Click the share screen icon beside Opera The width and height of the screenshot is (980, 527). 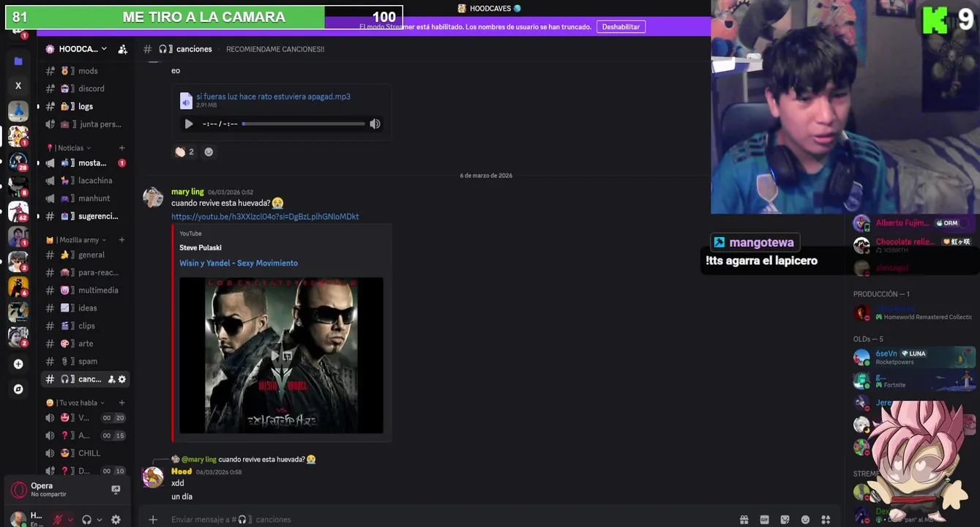click(116, 490)
